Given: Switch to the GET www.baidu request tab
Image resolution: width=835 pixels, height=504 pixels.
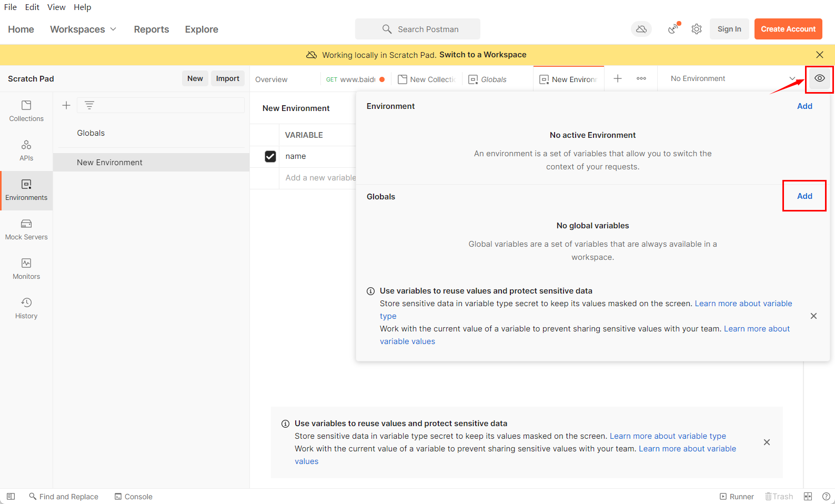Looking at the screenshot, I should pyautogui.click(x=355, y=79).
